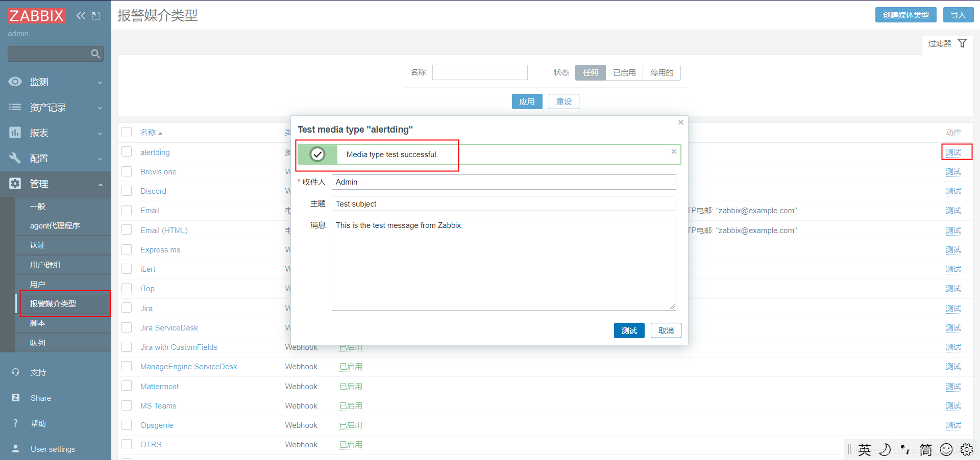Sort table by 名称 column

coord(151,133)
